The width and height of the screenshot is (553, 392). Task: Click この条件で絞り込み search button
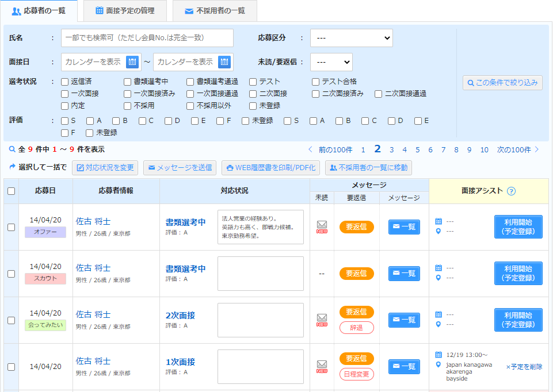(x=502, y=83)
